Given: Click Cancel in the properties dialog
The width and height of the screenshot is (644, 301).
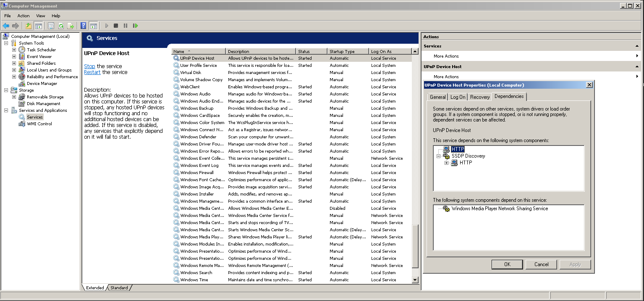Looking at the screenshot, I should point(541,264).
